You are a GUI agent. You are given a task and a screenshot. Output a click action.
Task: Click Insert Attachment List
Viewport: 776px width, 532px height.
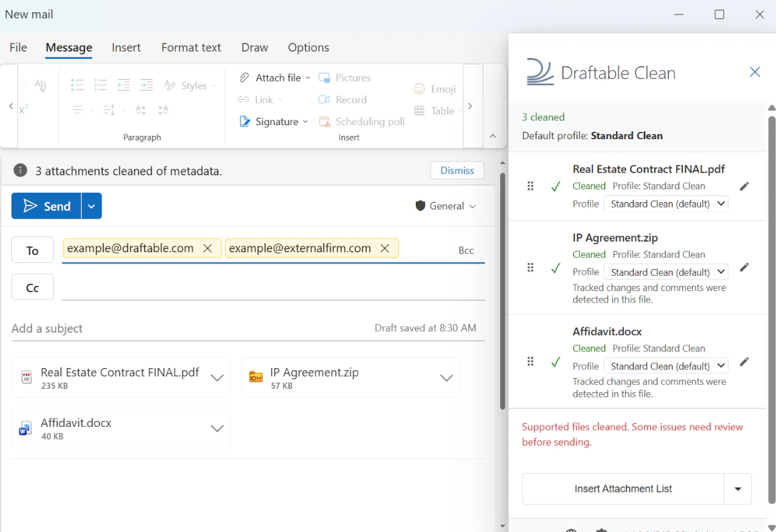pos(623,489)
